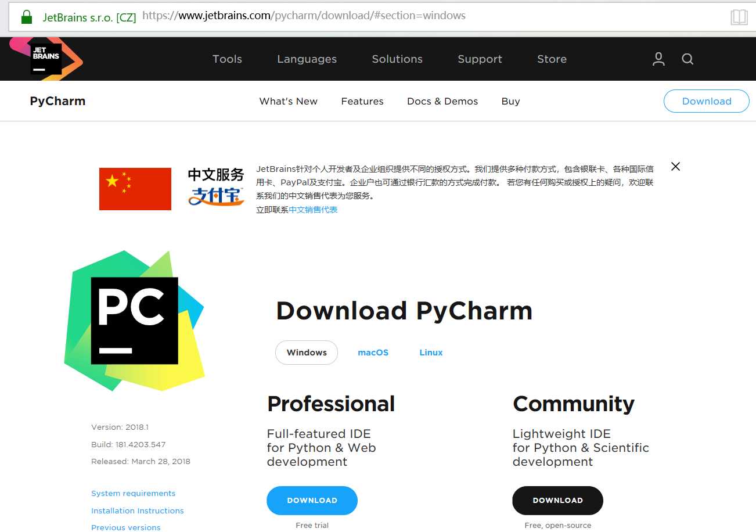Download PyCharm Professional edition

point(312,500)
